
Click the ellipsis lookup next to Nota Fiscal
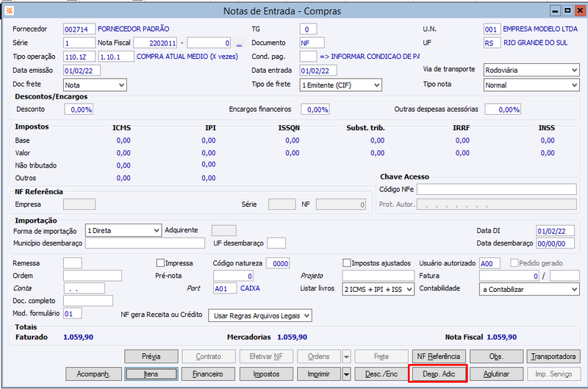click(238, 43)
